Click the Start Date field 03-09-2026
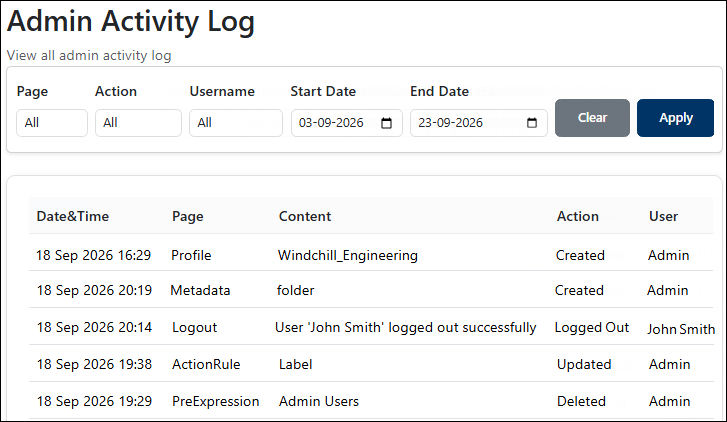This screenshot has height=422, width=727. click(x=347, y=123)
